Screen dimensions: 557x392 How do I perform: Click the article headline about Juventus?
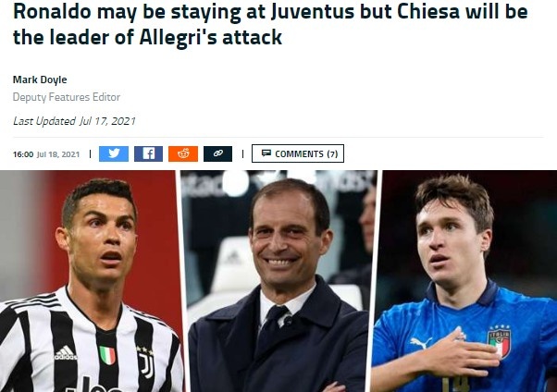270,24
